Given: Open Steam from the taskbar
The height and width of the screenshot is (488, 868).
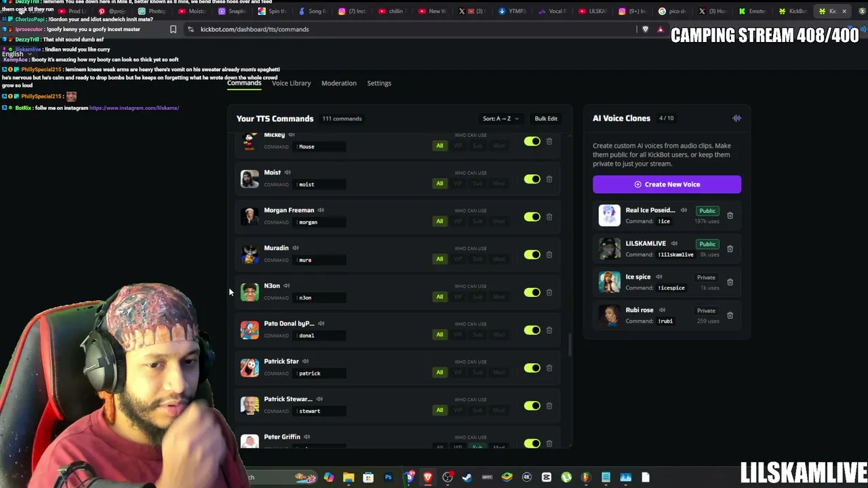Looking at the screenshot, I should pyautogui.click(x=467, y=477).
